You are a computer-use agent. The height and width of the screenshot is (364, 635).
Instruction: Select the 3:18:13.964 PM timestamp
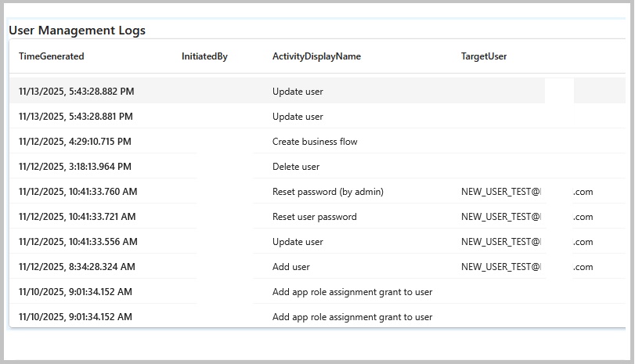point(75,167)
